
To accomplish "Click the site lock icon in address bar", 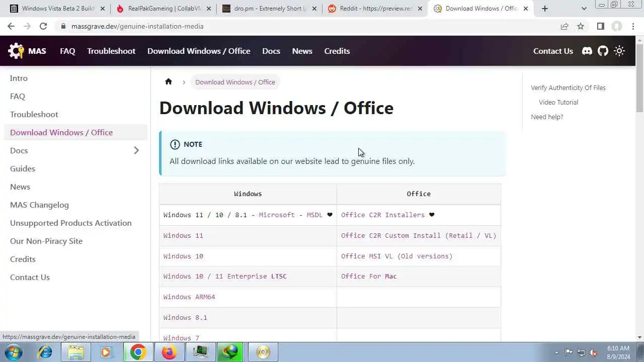I will click(63, 26).
